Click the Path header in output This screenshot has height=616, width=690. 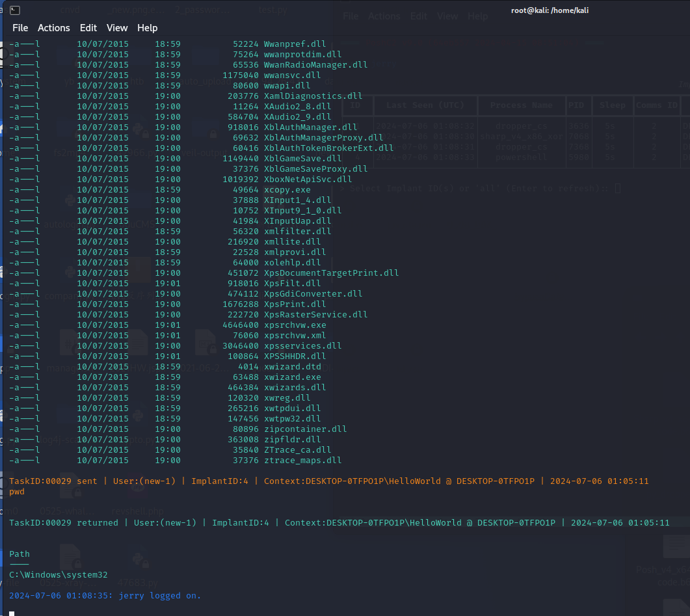pyautogui.click(x=20, y=554)
